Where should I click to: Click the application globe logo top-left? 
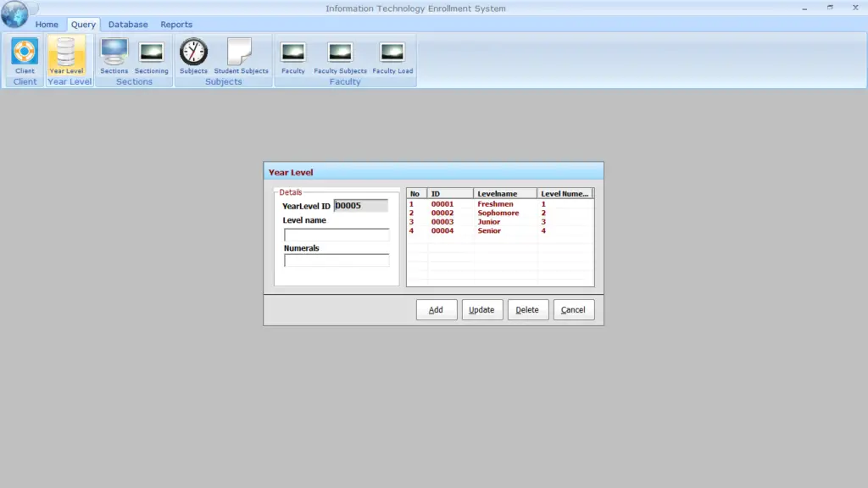pyautogui.click(x=15, y=12)
